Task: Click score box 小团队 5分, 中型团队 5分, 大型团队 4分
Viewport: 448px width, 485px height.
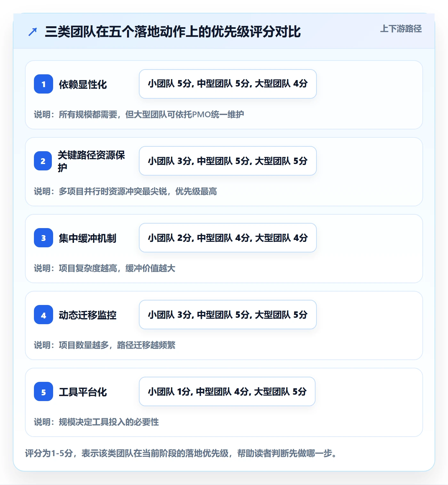Action: coord(228,84)
